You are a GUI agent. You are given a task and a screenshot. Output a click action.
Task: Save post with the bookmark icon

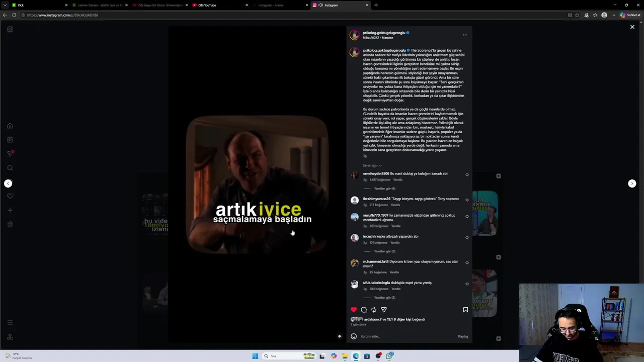[465, 310]
